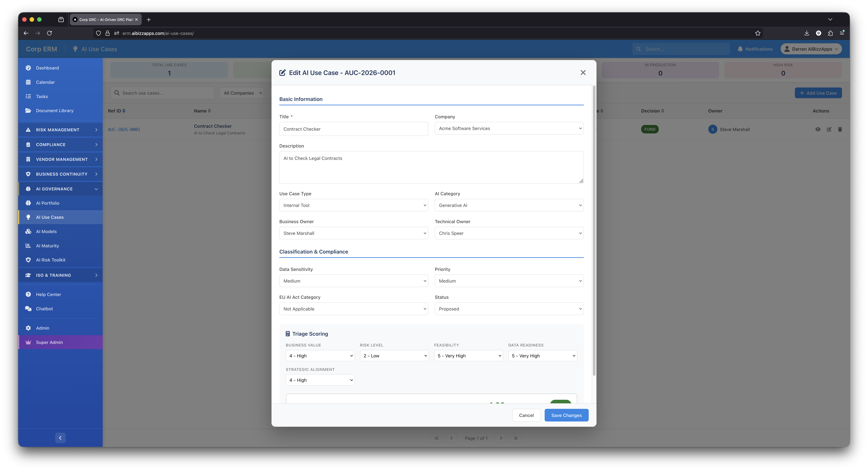Go to the last page with double-arrow icon
This screenshot has width=868, height=471.
coord(516,438)
